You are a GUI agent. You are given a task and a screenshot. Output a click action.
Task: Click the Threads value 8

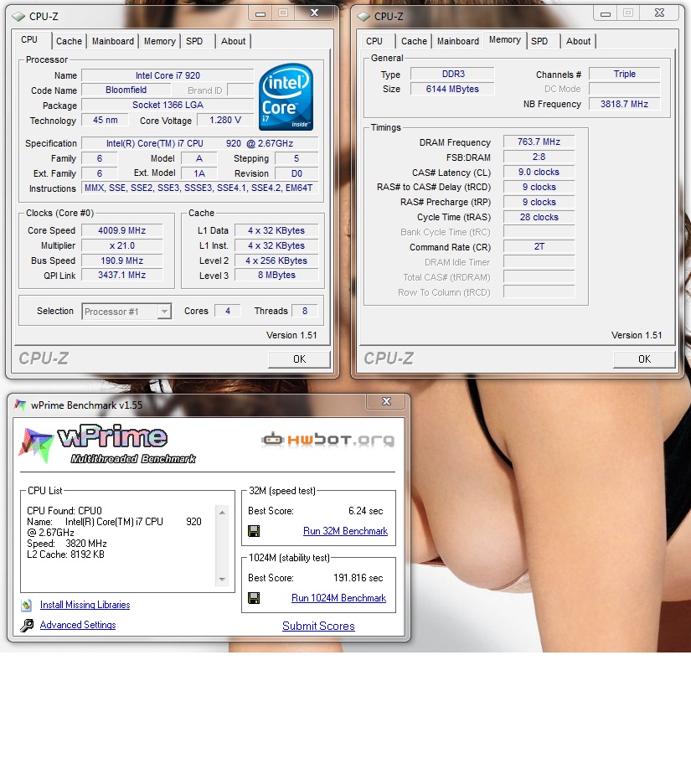305,311
